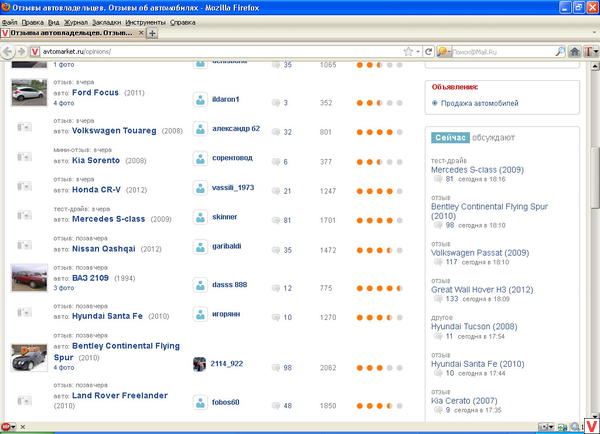Viewport: 600px width, 434px height.
Task: Click no-photo placeholder for Kia Sorento
Action: [x=24, y=157]
